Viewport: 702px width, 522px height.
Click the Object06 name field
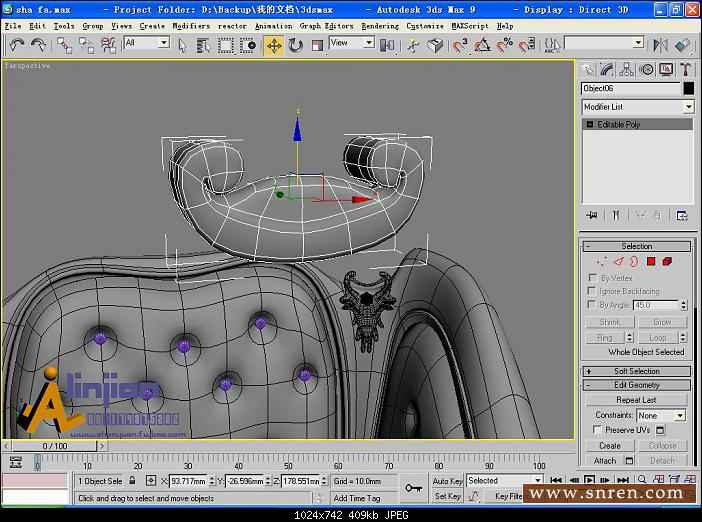click(630, 89)
